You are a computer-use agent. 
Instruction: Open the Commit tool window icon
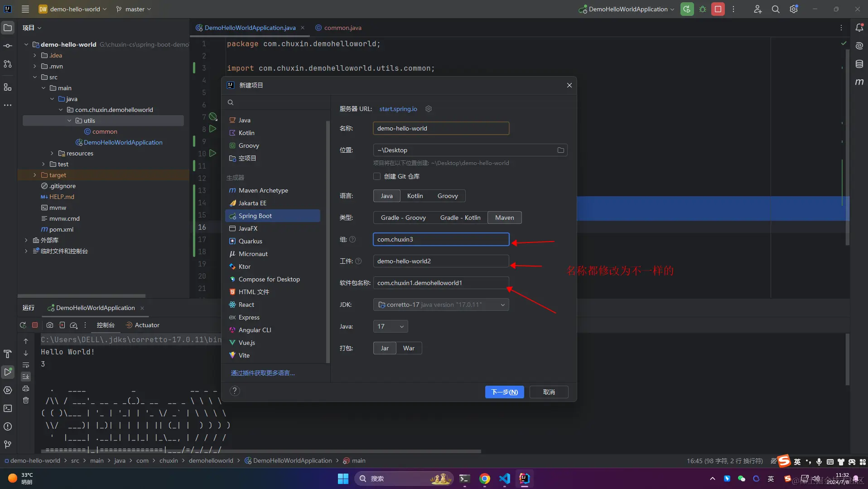(8, 46)
